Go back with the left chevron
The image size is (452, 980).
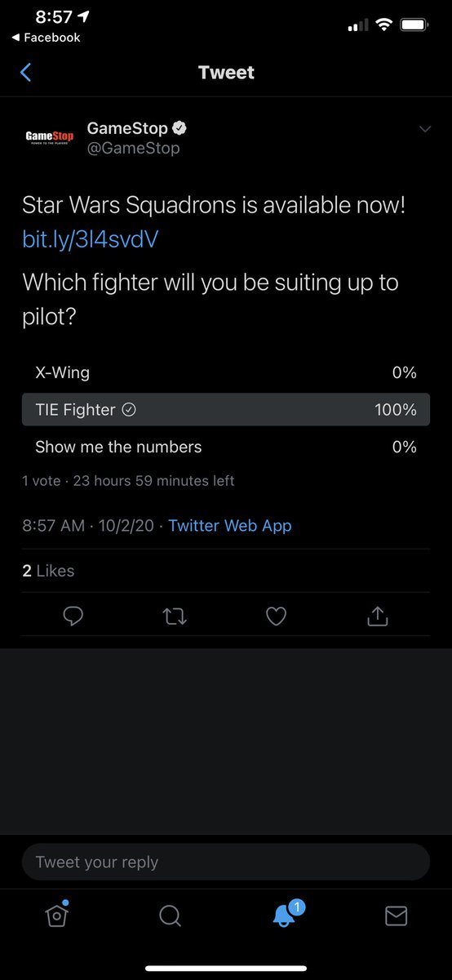click(x=25, y=73)
